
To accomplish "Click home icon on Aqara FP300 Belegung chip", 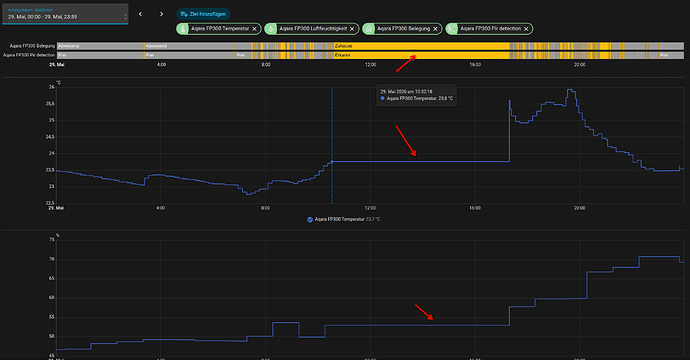I will pos(369,29).
